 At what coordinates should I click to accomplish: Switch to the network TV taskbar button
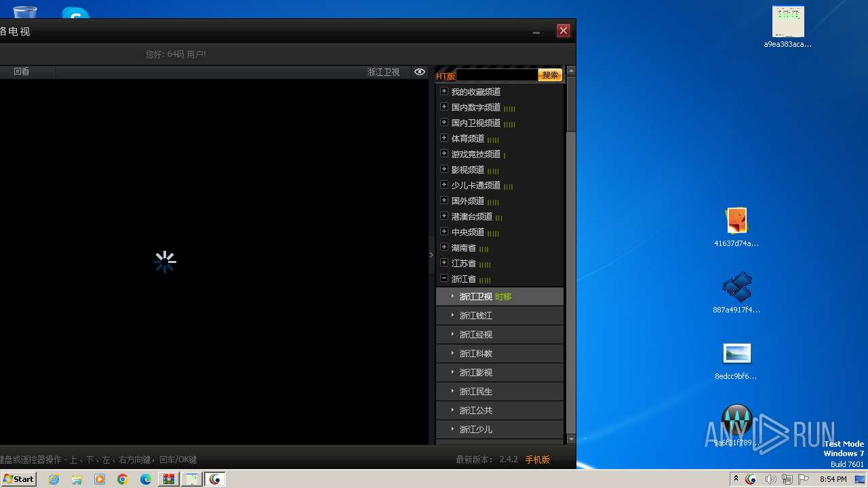(x=215, y=479)
